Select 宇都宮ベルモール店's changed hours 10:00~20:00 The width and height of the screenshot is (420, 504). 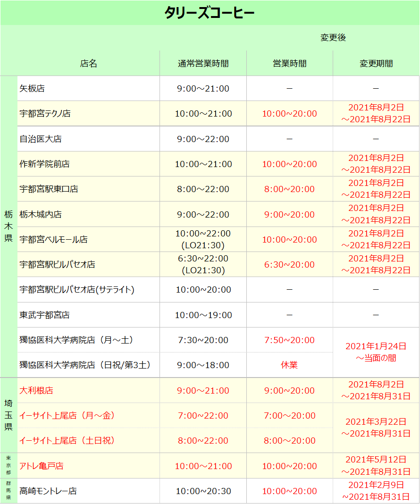[290, 239]
